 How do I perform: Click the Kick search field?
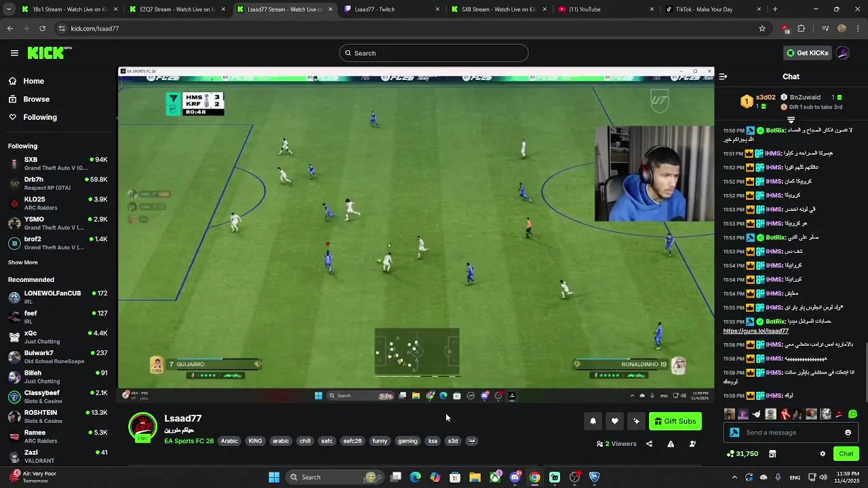(x=434, y=53)
